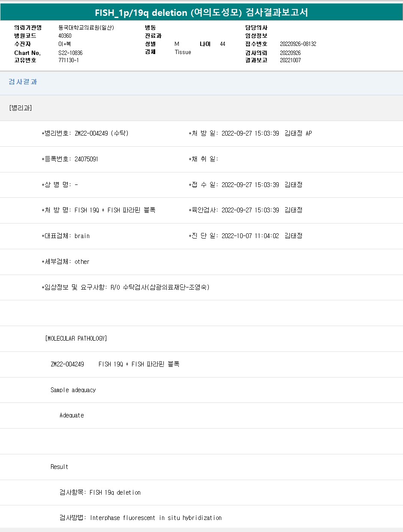Screen dimensions: 403x532
Task: Select the 육안검사 timestamp row
Action: pos(246,210)
